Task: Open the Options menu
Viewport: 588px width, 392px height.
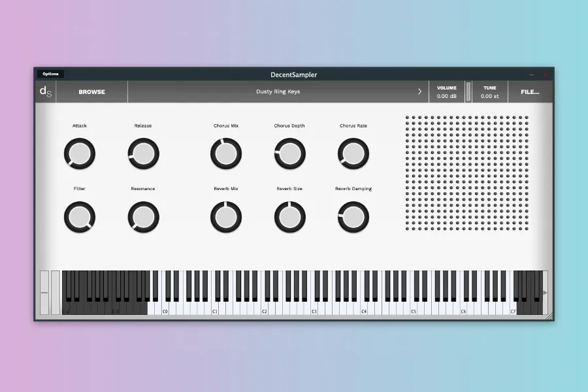Action: 50,74
